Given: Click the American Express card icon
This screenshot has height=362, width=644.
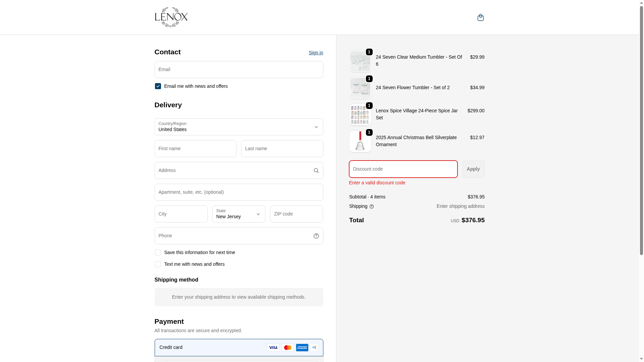Looking at the screenshot, I should pyautogui.click(x=302, y=348).
